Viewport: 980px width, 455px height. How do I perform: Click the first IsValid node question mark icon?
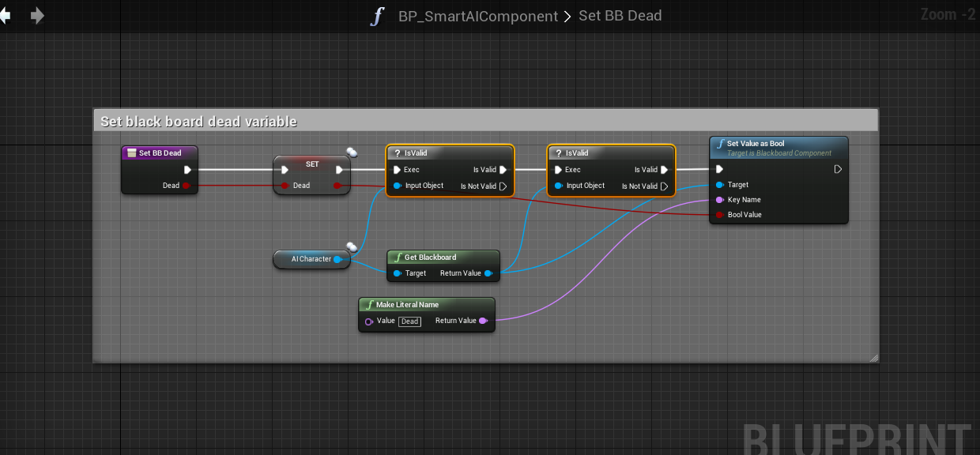tap(397, 153)
